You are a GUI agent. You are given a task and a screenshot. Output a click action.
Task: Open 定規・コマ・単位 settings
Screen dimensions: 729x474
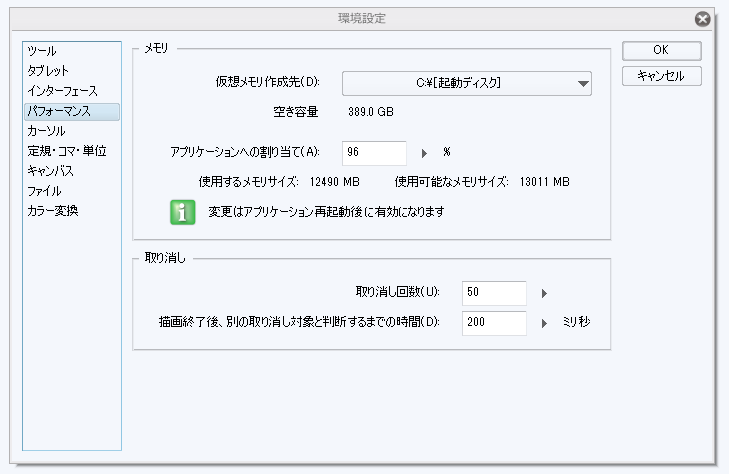[x=67, y=151]
